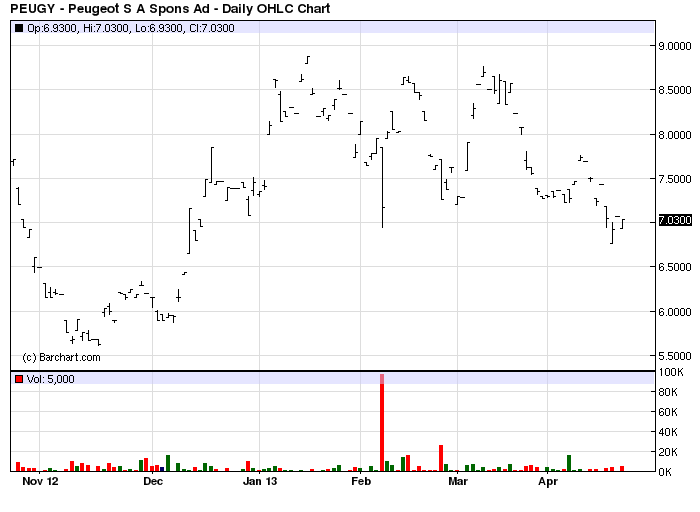Click the 6.0000 price axis label

coord(675,312)
